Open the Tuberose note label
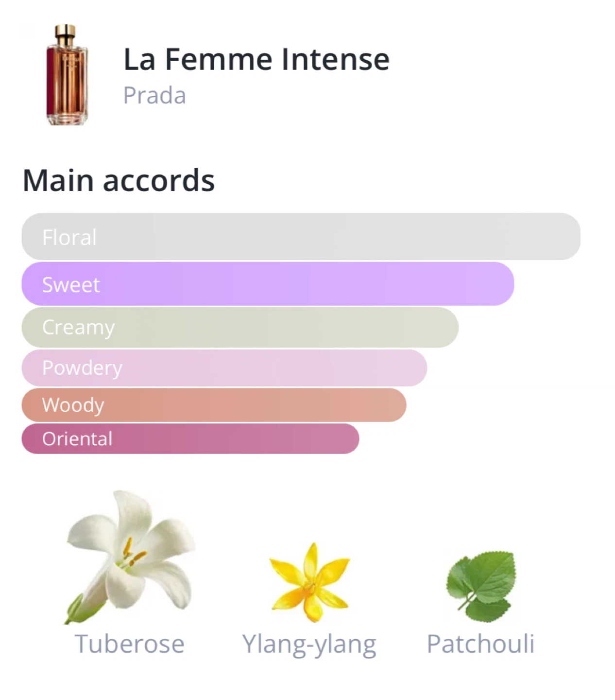 (x=129, y=644)
